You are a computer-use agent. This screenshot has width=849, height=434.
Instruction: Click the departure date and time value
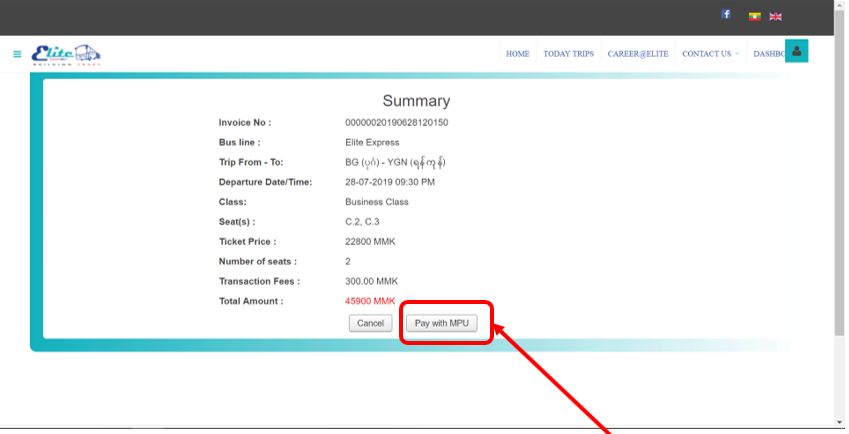pos(389,182)
